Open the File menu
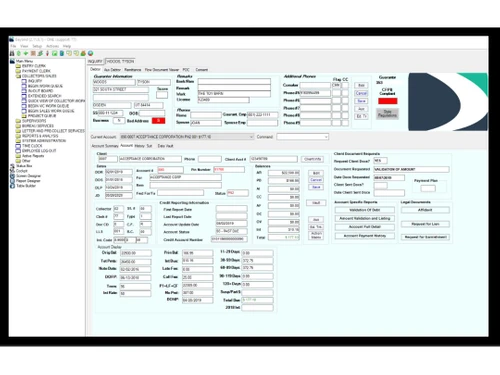Screen dimensions: 500x375 pos(13,46)
